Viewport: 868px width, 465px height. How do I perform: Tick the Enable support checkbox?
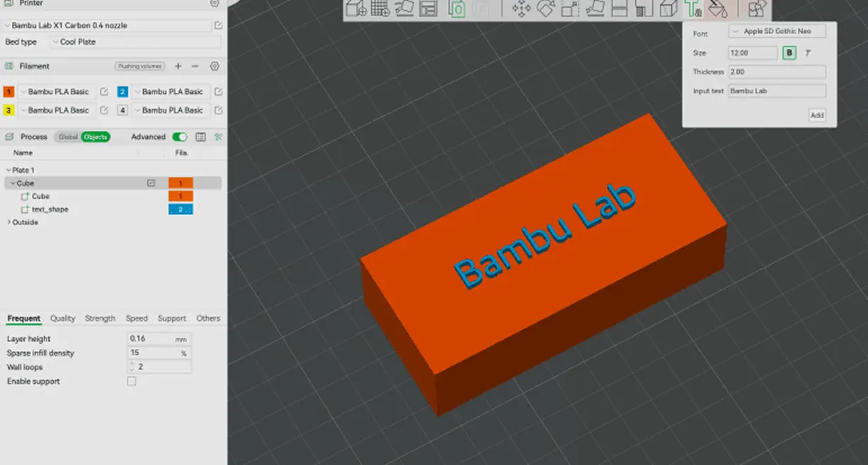pyautogui.click(x=132, y=381)
